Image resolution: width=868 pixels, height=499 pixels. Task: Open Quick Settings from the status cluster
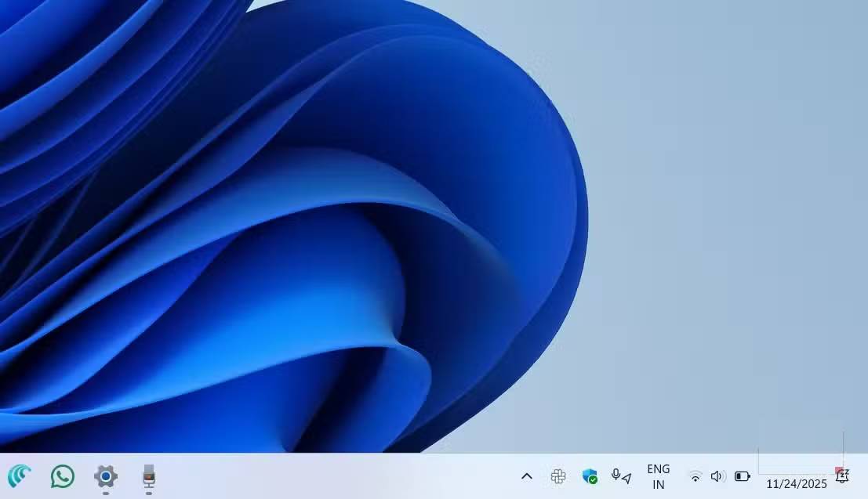[x=717, y=475]
